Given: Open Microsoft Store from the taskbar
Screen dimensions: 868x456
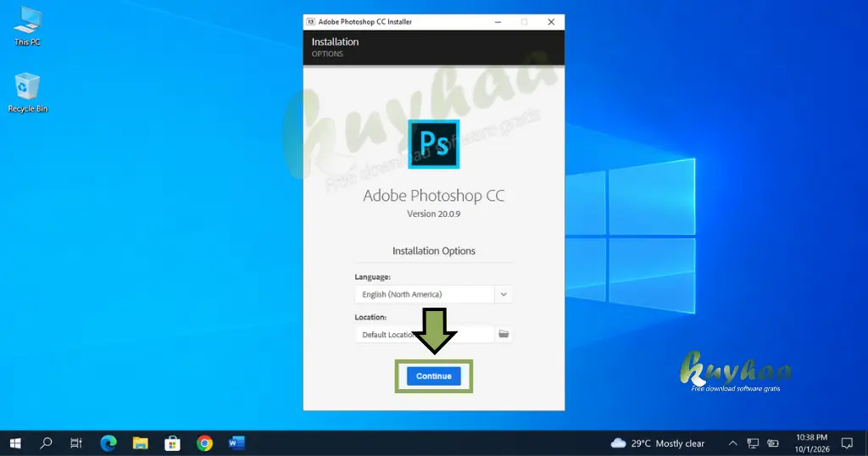Looking at the screenshot, I should 173,443.
